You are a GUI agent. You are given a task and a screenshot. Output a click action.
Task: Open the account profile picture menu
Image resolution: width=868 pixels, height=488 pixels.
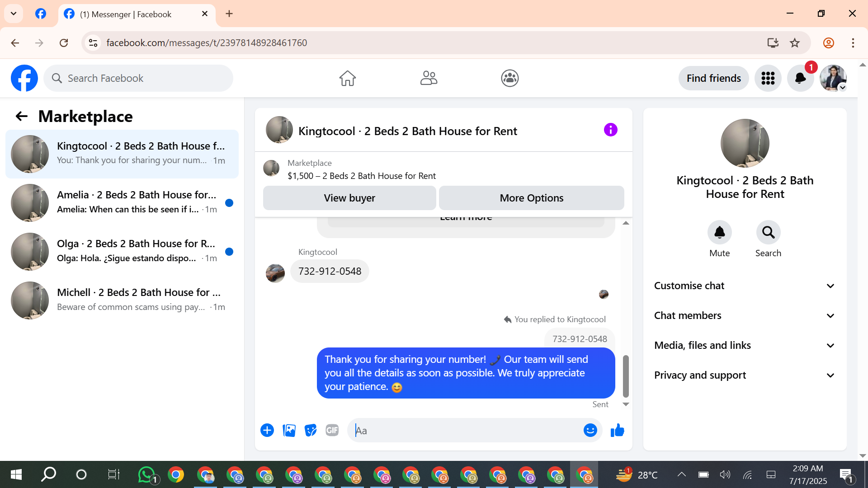click(x=833, y=78)
